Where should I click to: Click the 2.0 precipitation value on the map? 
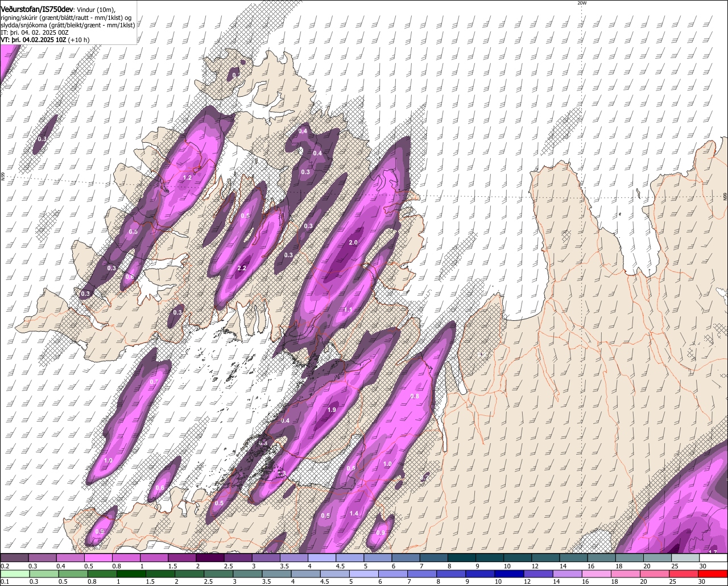coord(353,243)
